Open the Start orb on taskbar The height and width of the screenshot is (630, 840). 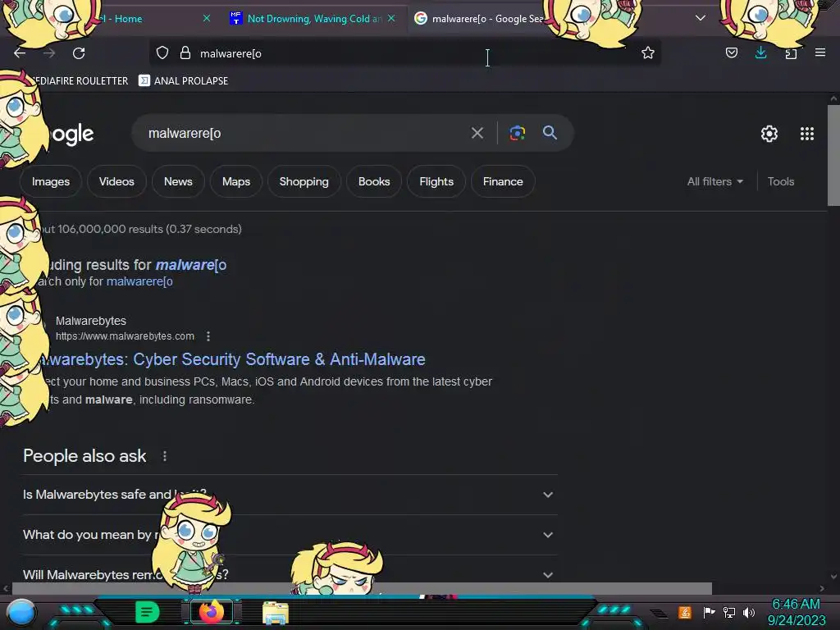pyautogui.click(x=21, y=613)
